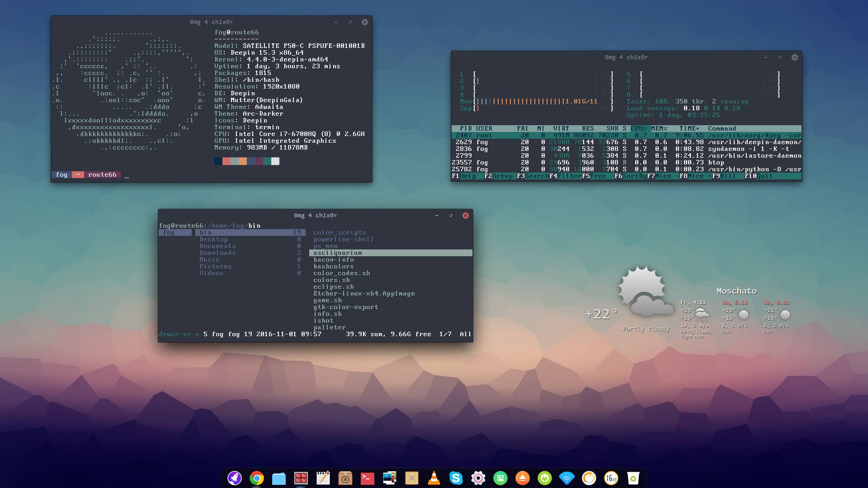
Task: Launch Google Chrome from the dock
Action: click(x=257, y=478)
